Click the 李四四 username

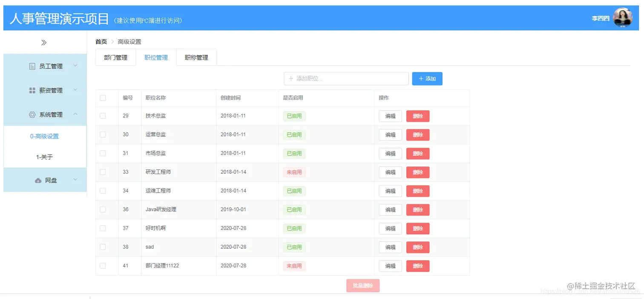[x=601, y=19]
